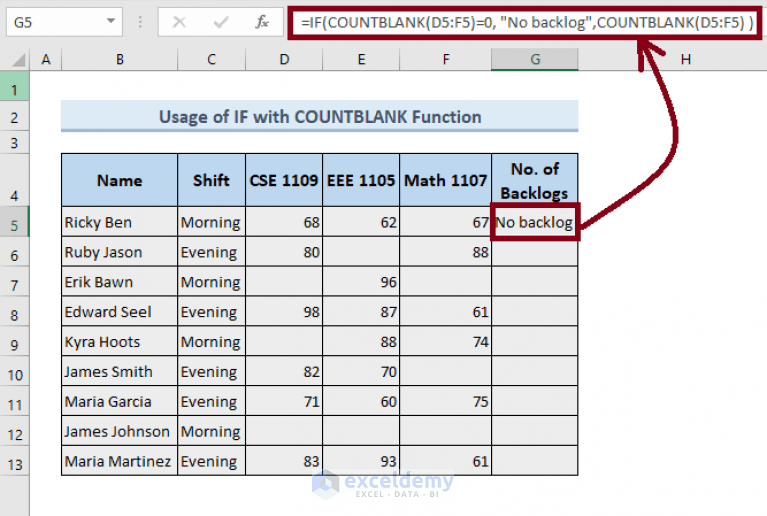Click the 'No backlog' result cell

(x=535, y=222)
